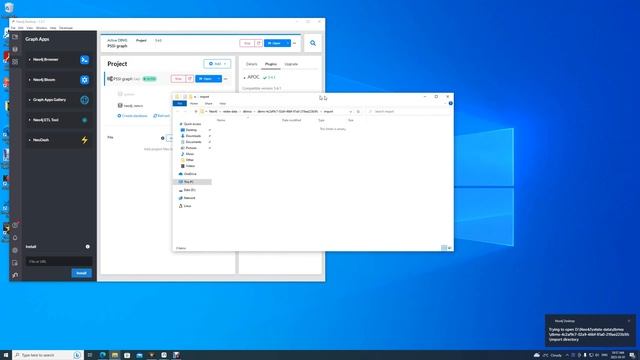Screen dimensions: 640x360
Task: Select Network in Explorer navigation pane
Action: (189, 198)
